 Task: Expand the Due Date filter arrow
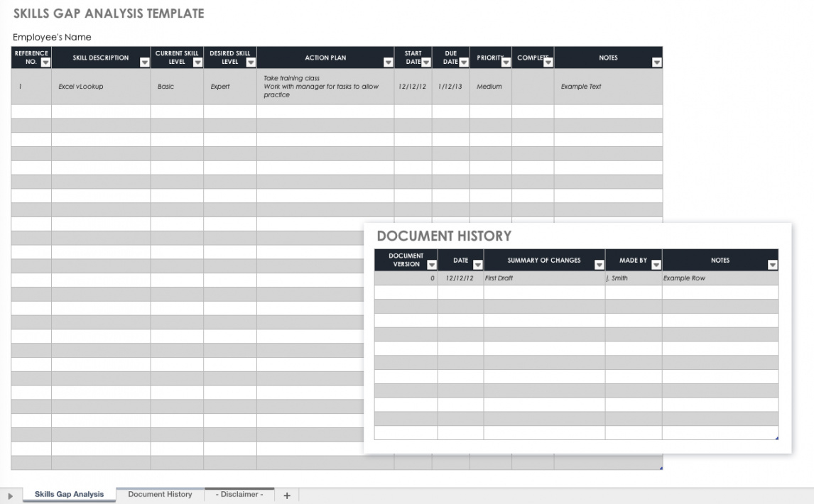coord(464,62)
